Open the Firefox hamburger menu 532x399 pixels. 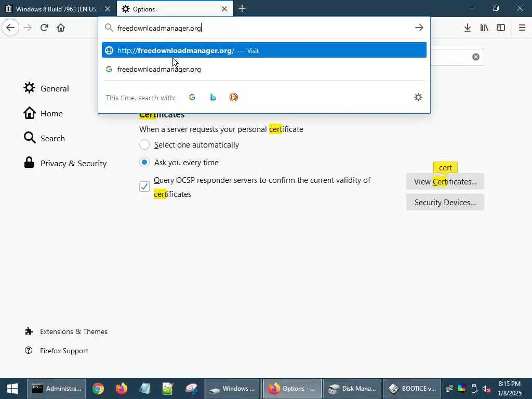[x=522, y=28]
